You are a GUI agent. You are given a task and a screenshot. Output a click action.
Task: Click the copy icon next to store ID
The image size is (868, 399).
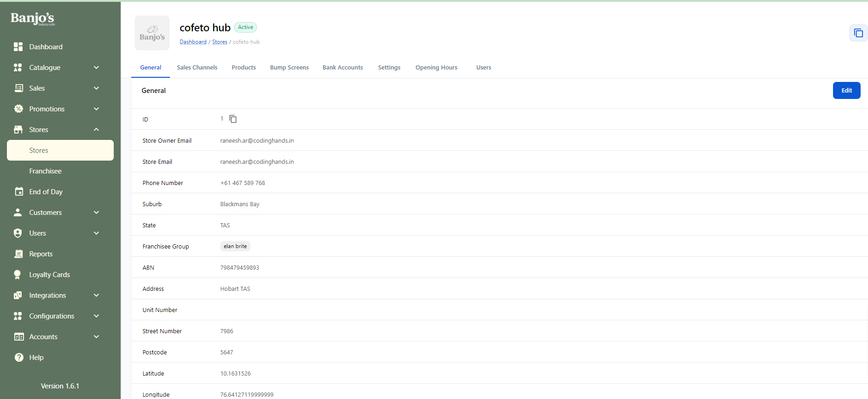tap(233, 119)
